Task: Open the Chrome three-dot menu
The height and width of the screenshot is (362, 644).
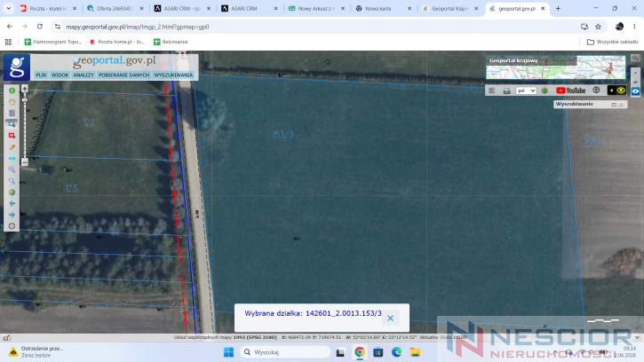Action: (x=634, y=27)
